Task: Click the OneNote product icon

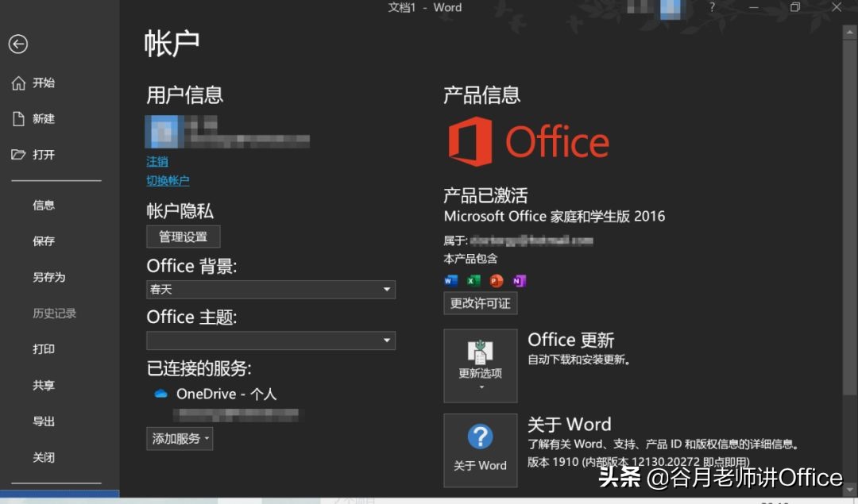Action: pyautogui.click(x=519, y=280)
